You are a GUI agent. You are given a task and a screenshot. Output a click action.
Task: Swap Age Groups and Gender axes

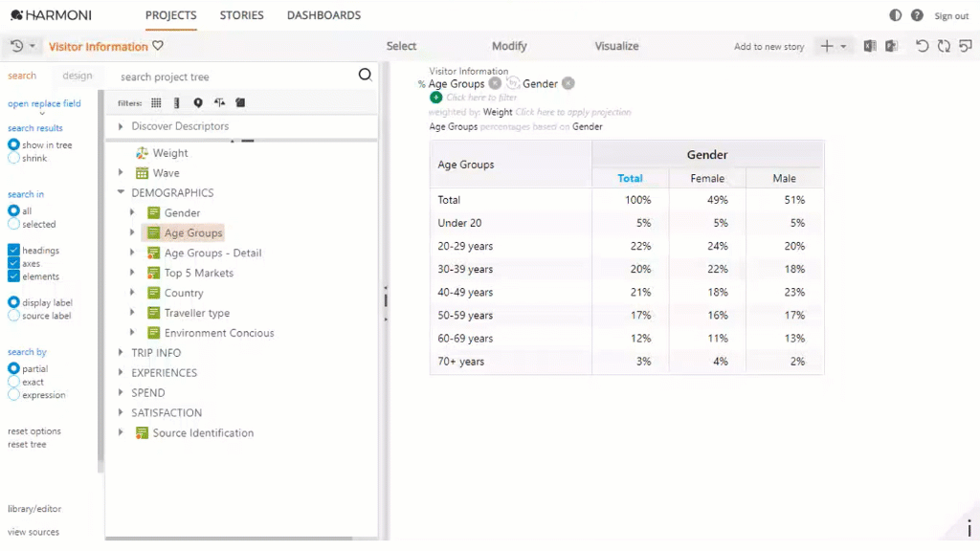(512, 83)
